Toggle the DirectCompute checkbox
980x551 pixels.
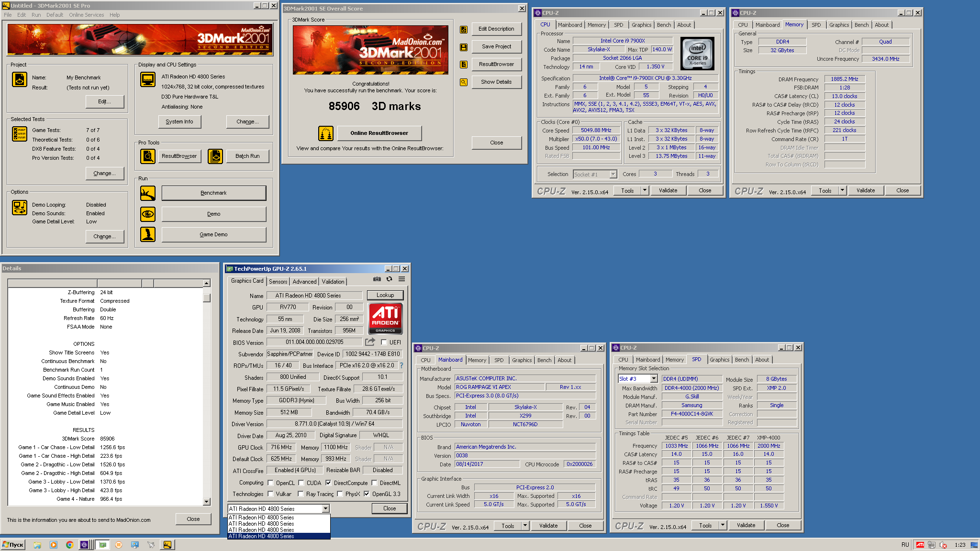(x=328, y=483)
